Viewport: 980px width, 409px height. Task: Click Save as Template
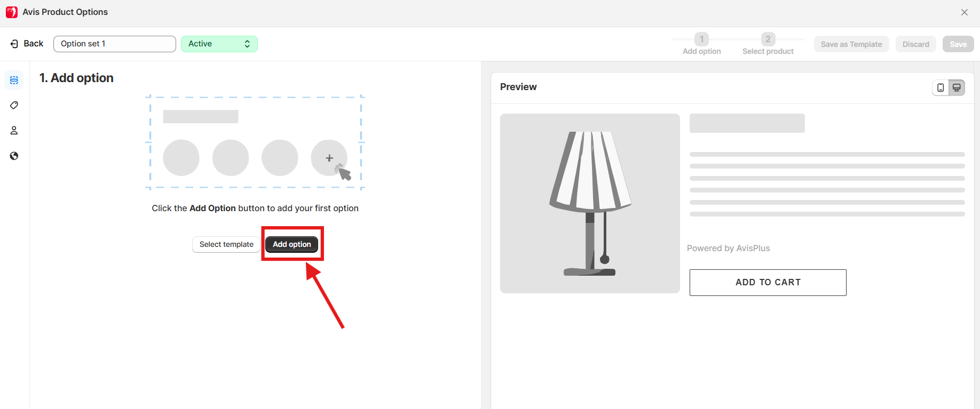pos(851,44)
